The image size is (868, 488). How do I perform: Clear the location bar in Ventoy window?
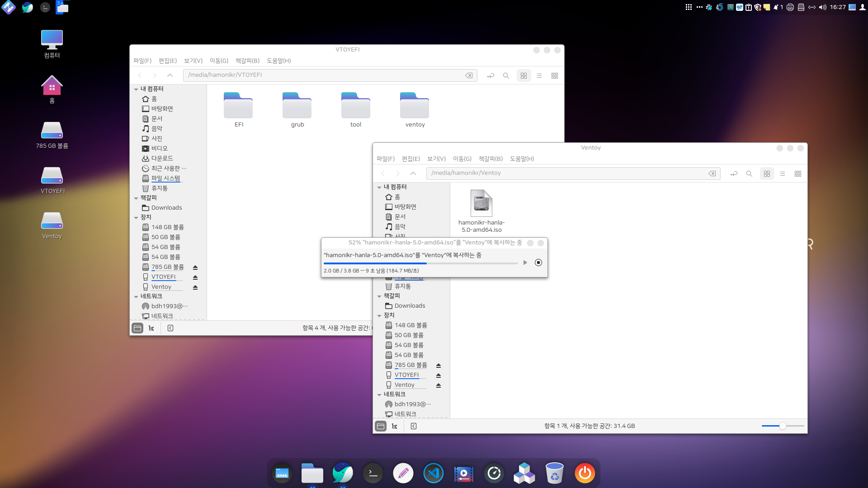click(x=712, y=174)
